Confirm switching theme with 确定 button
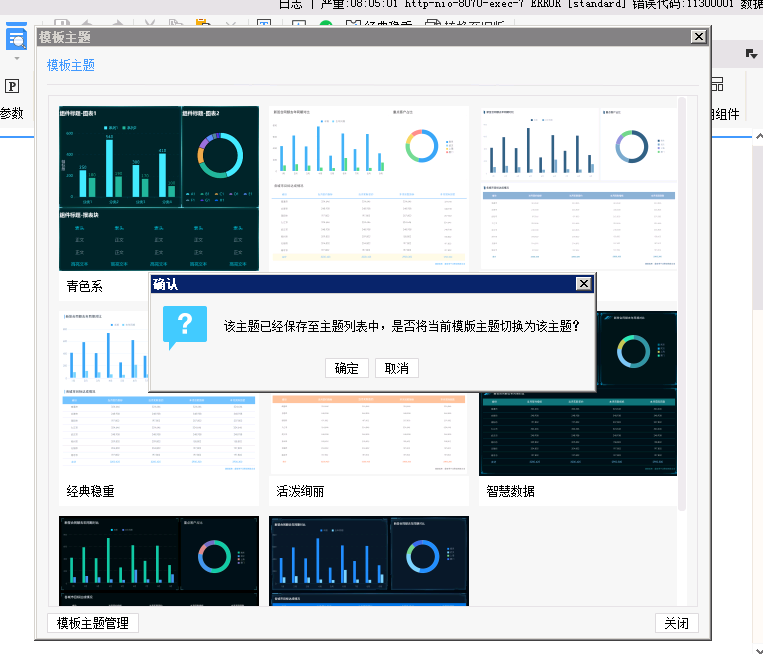The height and width of the screenshot is (654, 763). (x=346, y=368)
